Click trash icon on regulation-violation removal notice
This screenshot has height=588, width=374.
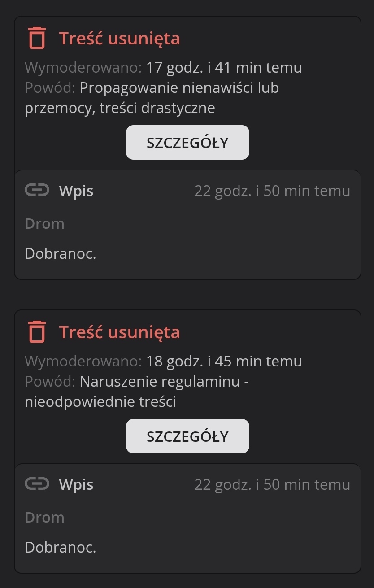point(37,332)
